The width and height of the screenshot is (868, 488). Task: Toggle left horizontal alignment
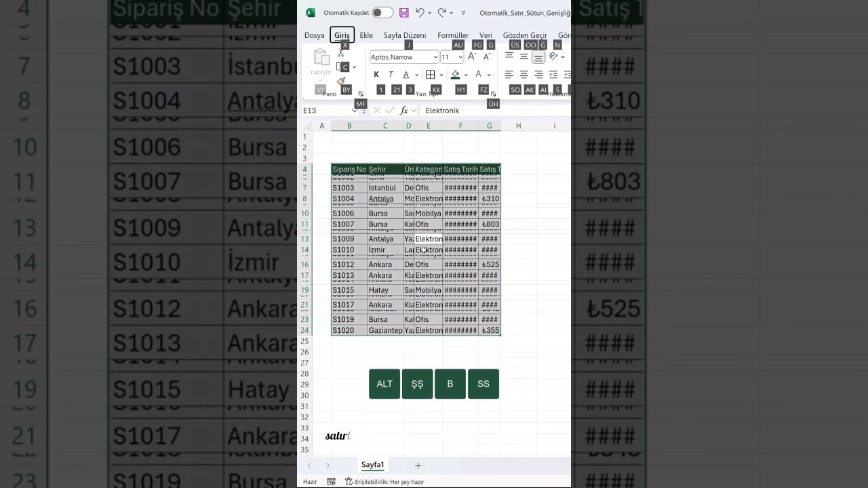509,75
